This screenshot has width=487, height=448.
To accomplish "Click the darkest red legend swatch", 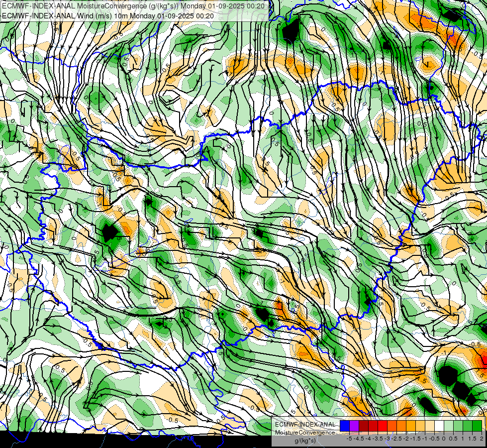I will coord(364,426).
